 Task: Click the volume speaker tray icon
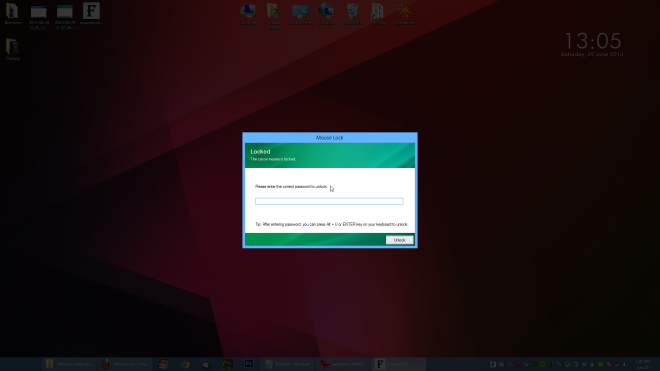(x=625, y=365)
